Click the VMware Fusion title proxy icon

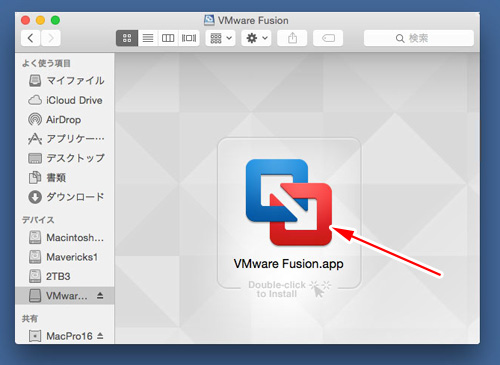209,20
